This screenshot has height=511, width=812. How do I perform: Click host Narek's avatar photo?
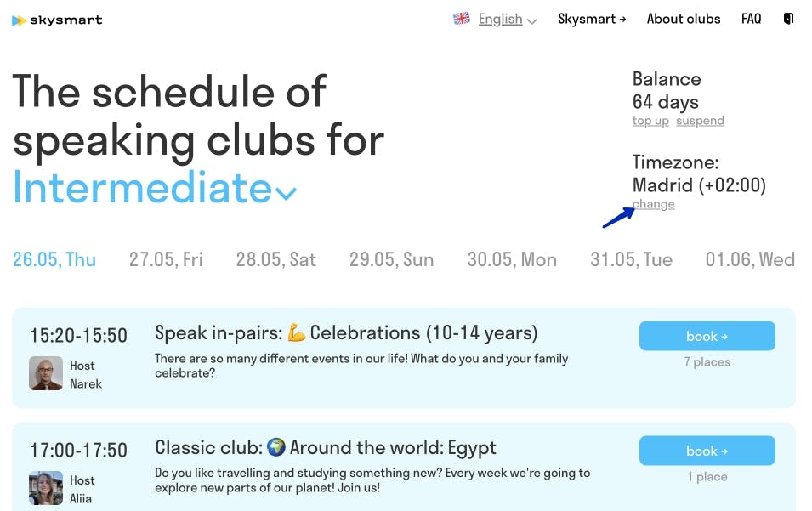46,373
